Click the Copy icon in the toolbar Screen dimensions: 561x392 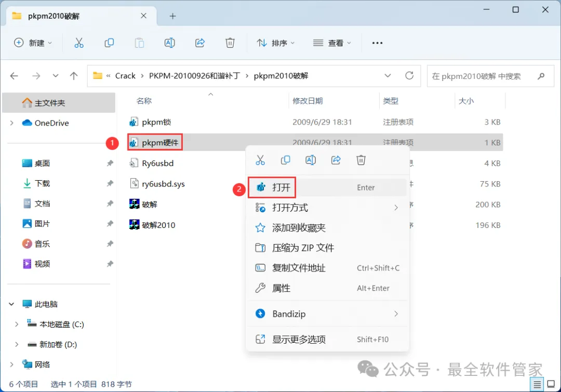[x=109, y=43]
